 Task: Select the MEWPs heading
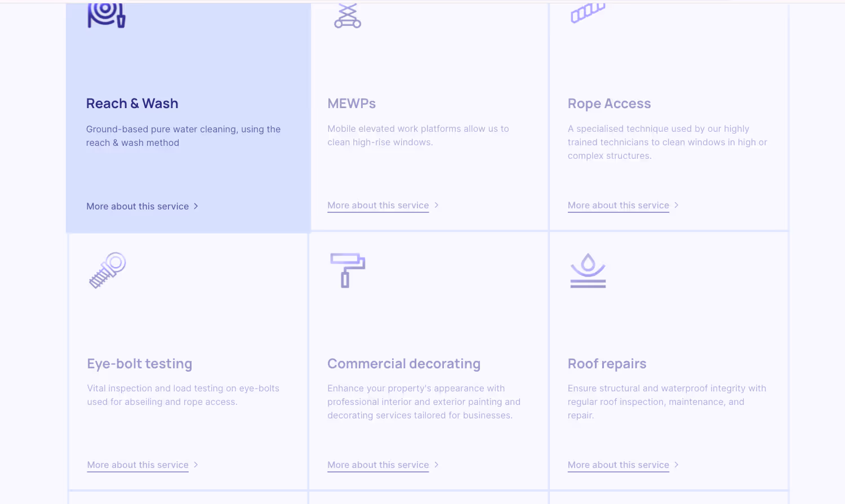[352, 104]
